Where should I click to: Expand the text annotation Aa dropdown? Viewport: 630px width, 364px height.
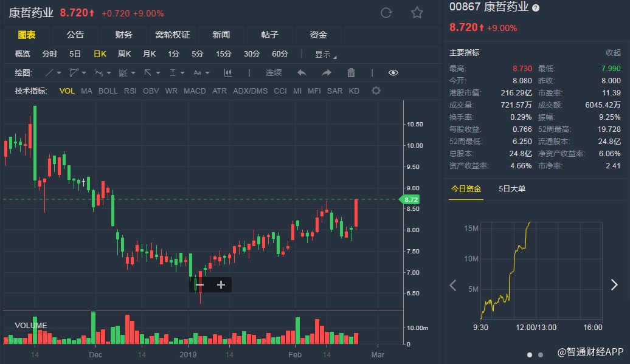pyautogui.click(x=201, y=73)
